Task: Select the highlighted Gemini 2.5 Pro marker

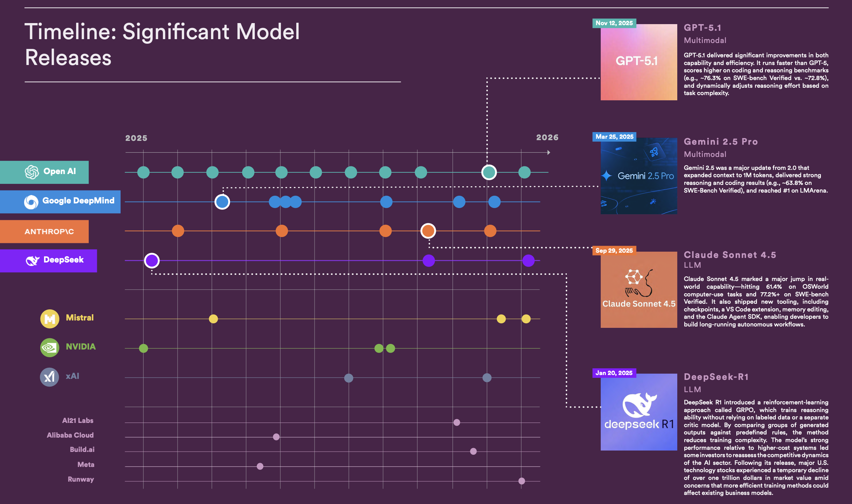Action: [222, 202]
